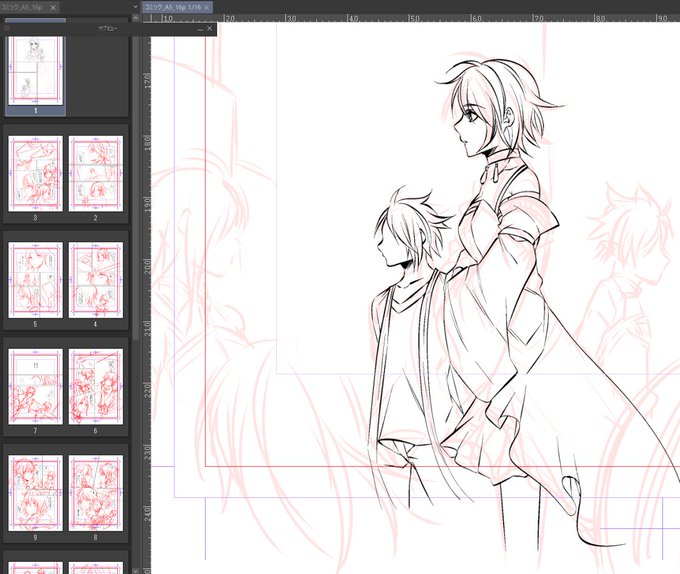Select page 4 thumbnail
Viewport: 680px width, 574px height.
pyautogui.click(x=96, y=280)
